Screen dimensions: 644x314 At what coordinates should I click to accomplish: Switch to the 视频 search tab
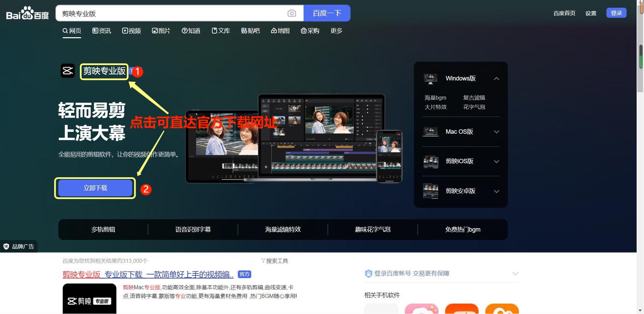pyautogui.click(x=131, y=30)
